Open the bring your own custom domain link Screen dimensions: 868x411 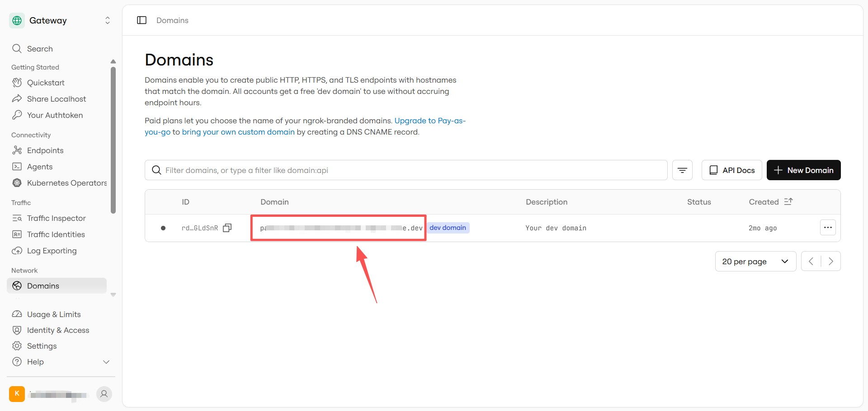[238, 132]
